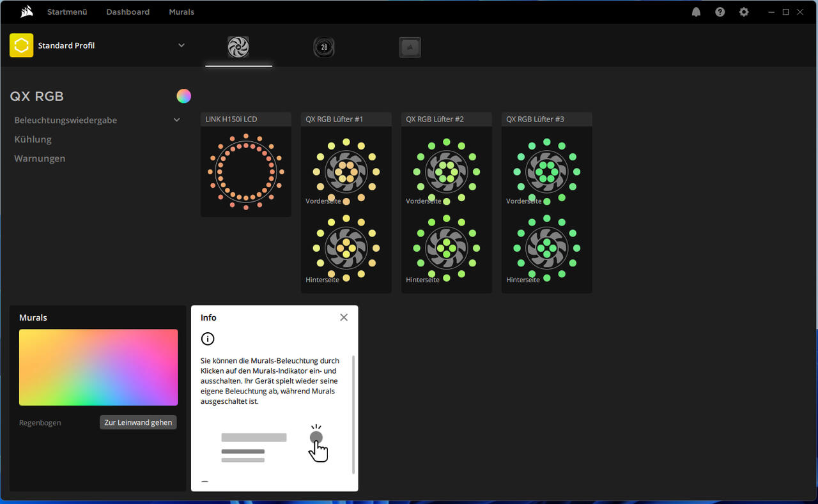Open the Dashboard tab
Image resolution: width=818 pixels, height=504 pixels.
(128, 12)
